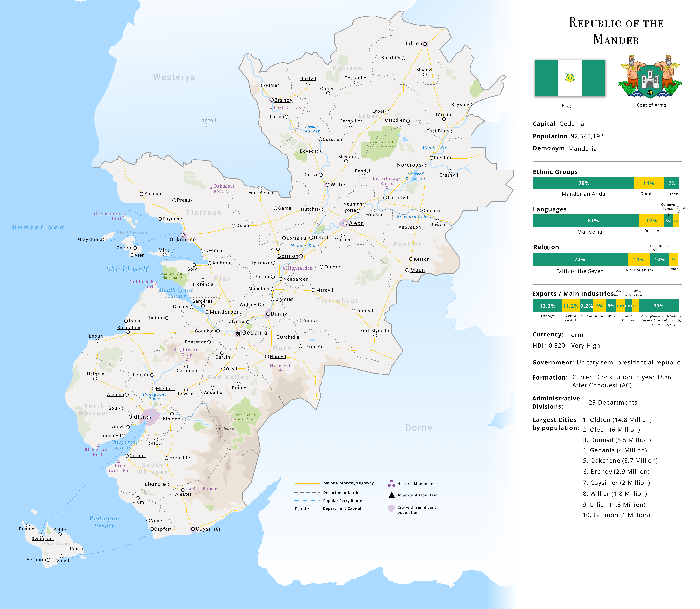Click the Brandy city marker circle
The image size is (700, 609).
271,100
